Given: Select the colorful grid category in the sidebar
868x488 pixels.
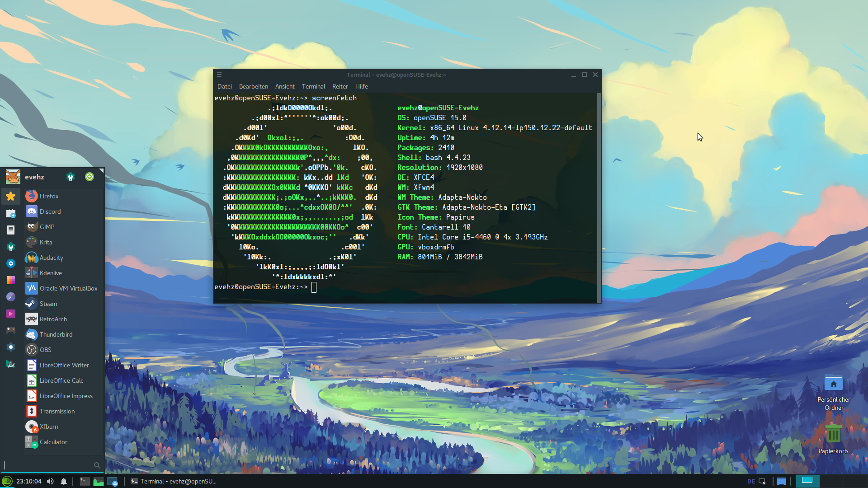Looking at the screenshot, I should [x=11, y=280].
